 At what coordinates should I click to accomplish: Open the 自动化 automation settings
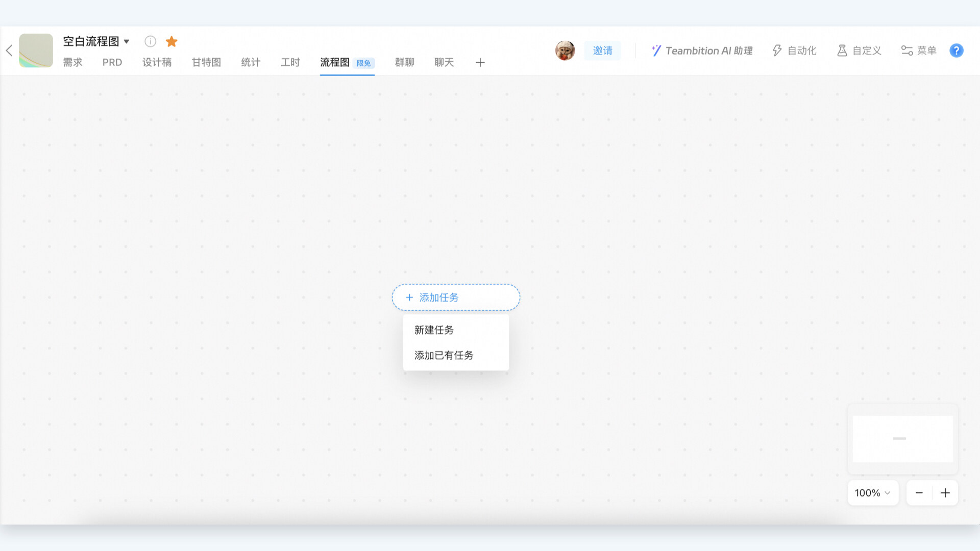(x=794, y=51)
